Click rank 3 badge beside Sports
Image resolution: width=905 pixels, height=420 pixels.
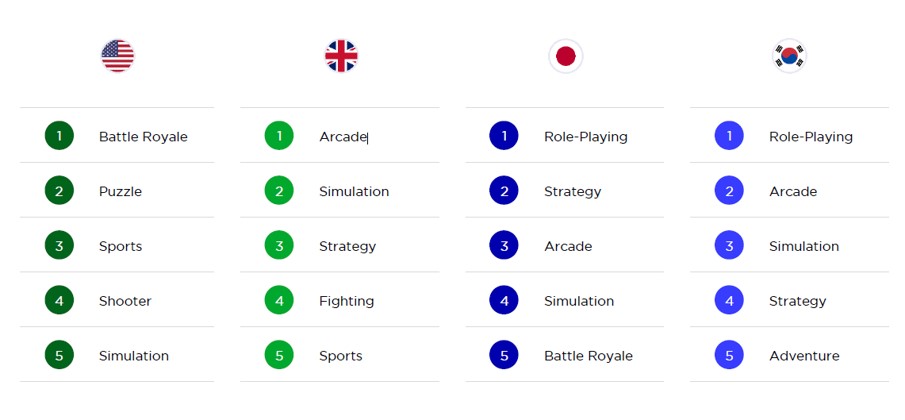click(x=59, y=246)
